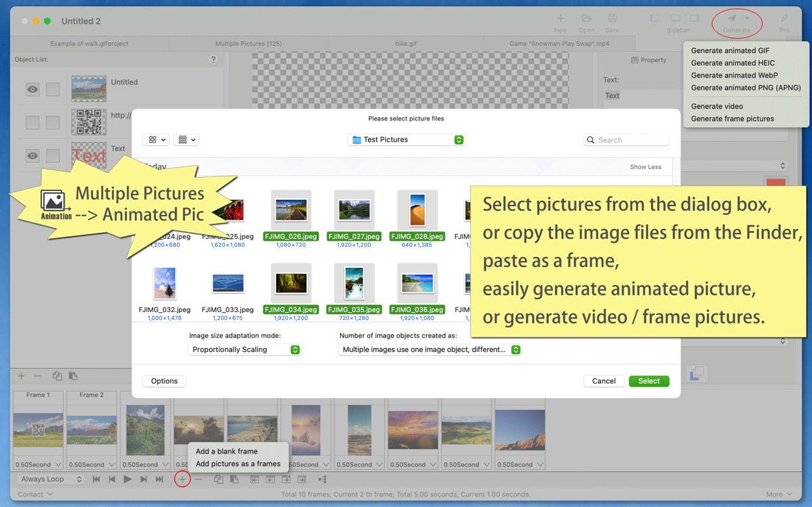Click the move frame to first position icon
Screen dimensions: 812x507
click(254, 479)
